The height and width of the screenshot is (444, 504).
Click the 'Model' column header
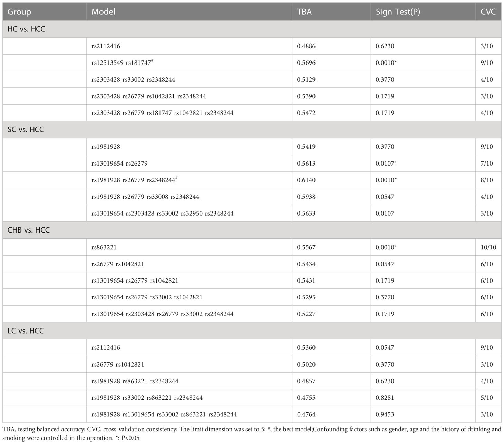pyautogui.click(x=103, y=12)
